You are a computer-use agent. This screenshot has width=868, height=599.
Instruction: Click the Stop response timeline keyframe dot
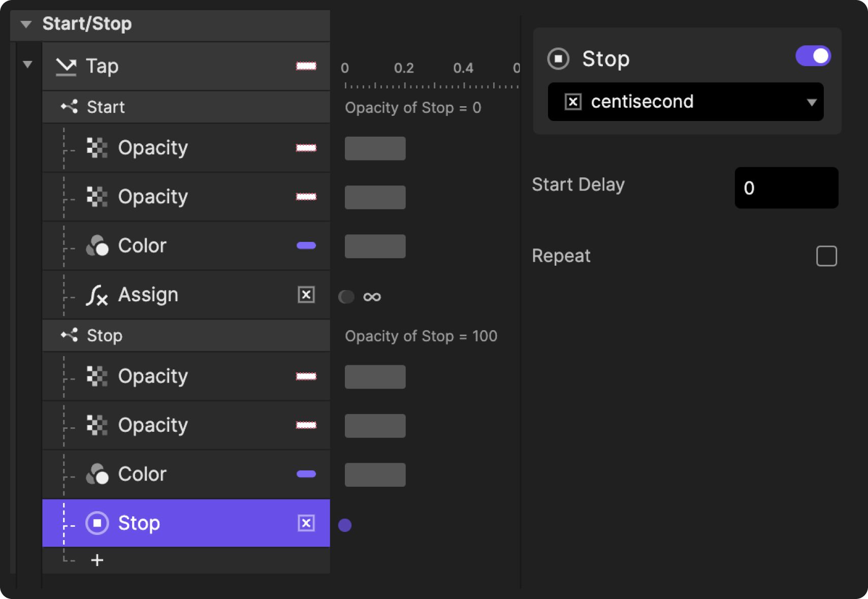[x=345, y=525]
